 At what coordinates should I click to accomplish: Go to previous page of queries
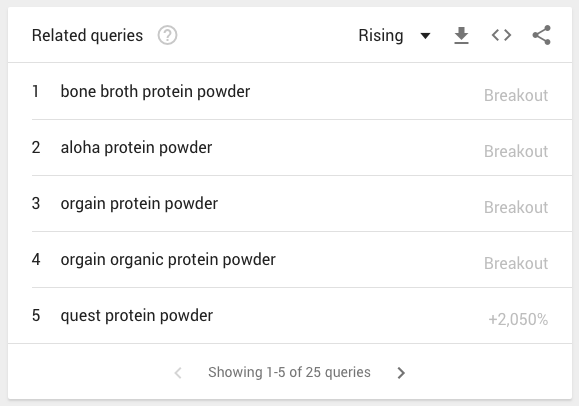pyautogui.click(x=178, y=373)
